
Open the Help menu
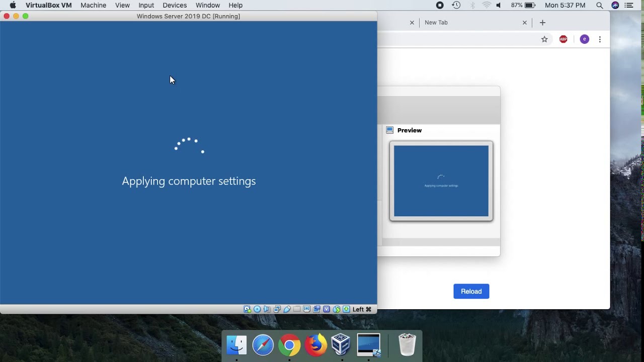(235, 5)
